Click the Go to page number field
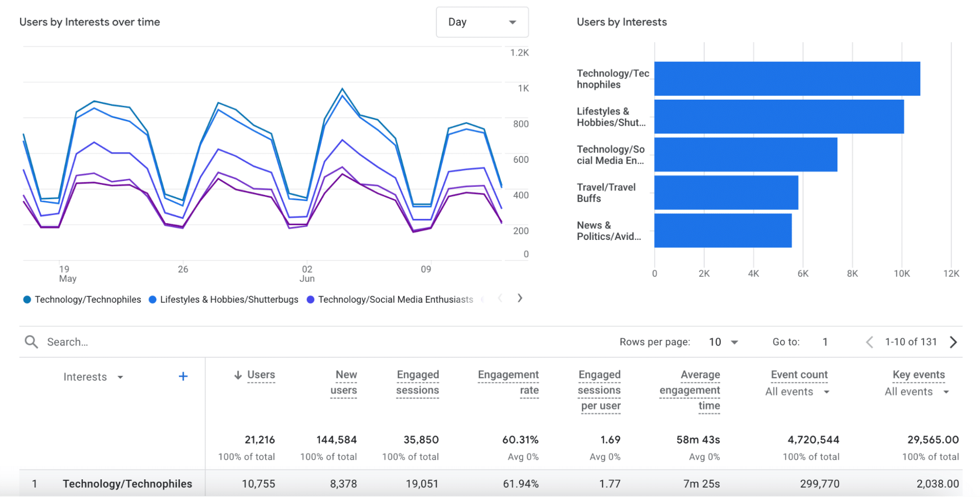Screen dimensions: 980x497 pyautogui.click(x=825, y=341)
